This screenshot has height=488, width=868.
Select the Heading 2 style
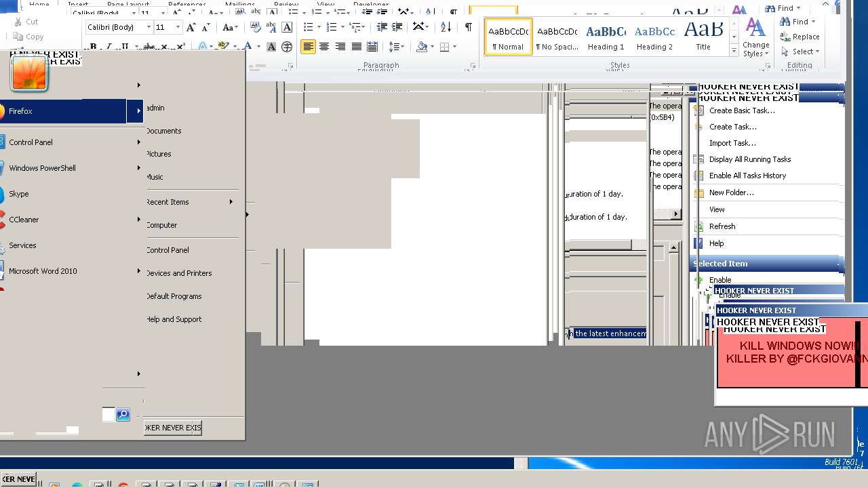pyautogui.click(x=654, y=37)
